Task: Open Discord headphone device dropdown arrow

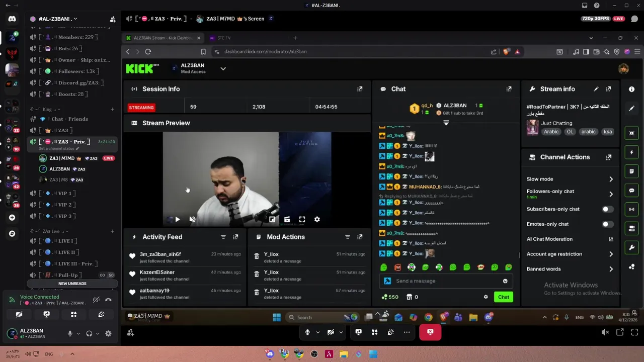Action: 97,333
